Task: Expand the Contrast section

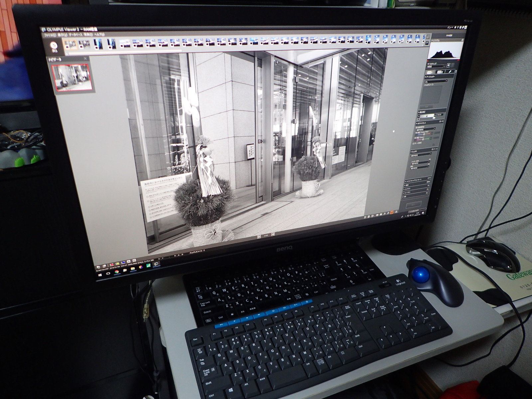Action: [417, 187]
